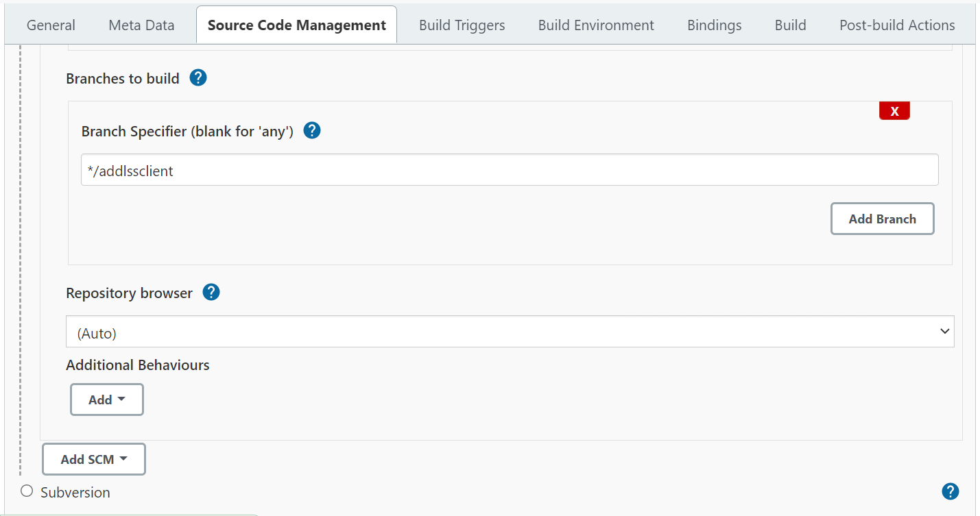This screenshot has height=516, width=980.
Task: Click the Source Code Management tab
Action: coord(296,25)
